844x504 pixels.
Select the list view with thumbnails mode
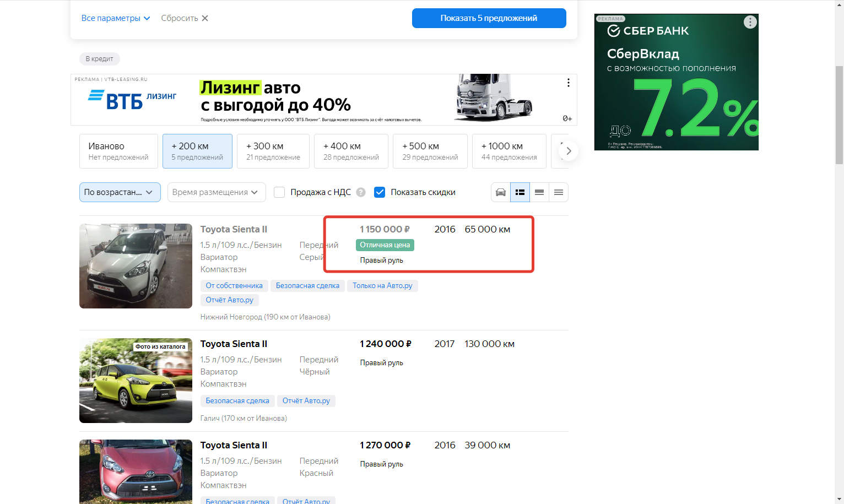tap(520, 192)
